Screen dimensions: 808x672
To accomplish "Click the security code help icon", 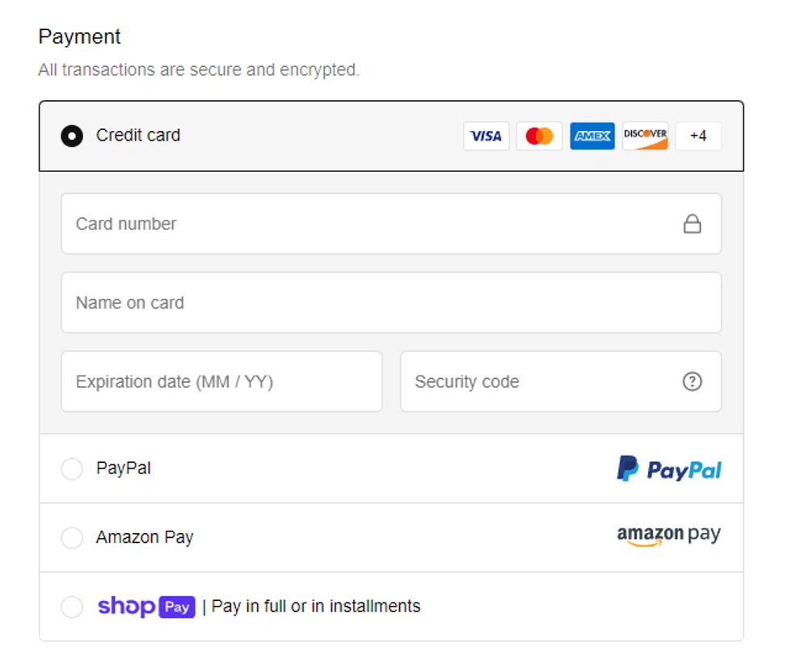I will (692, 381).
